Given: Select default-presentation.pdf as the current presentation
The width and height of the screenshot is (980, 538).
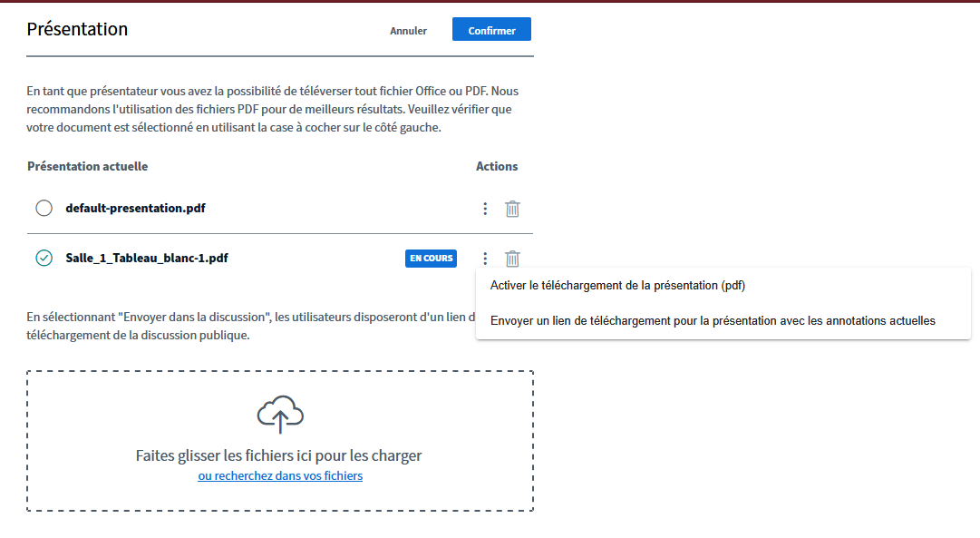Looking at the screenshot, I should pos(44,208).
